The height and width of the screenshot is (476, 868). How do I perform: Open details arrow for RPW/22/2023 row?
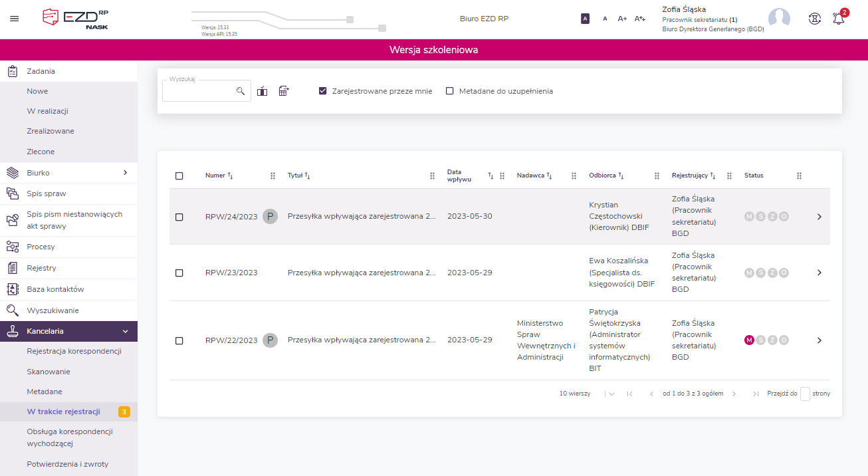(x=819, y=340)
